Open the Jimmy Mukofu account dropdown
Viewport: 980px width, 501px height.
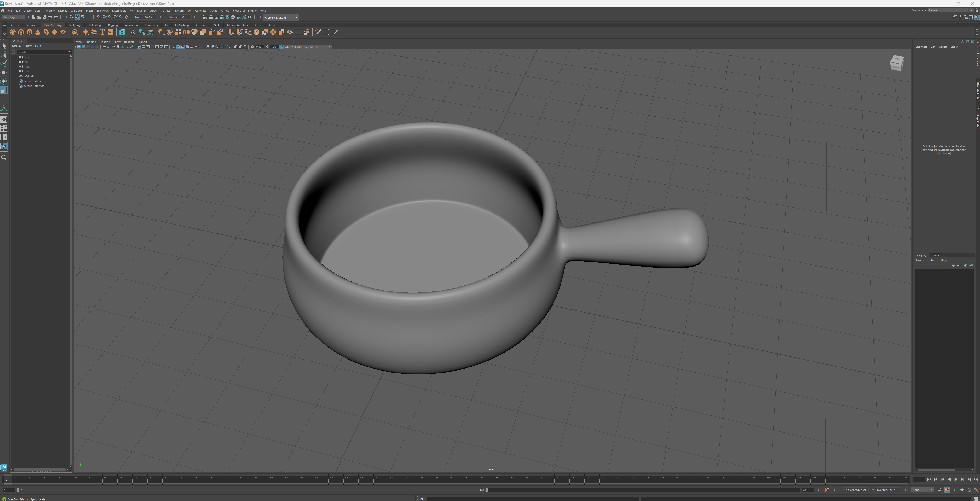[x=281, y=17]
